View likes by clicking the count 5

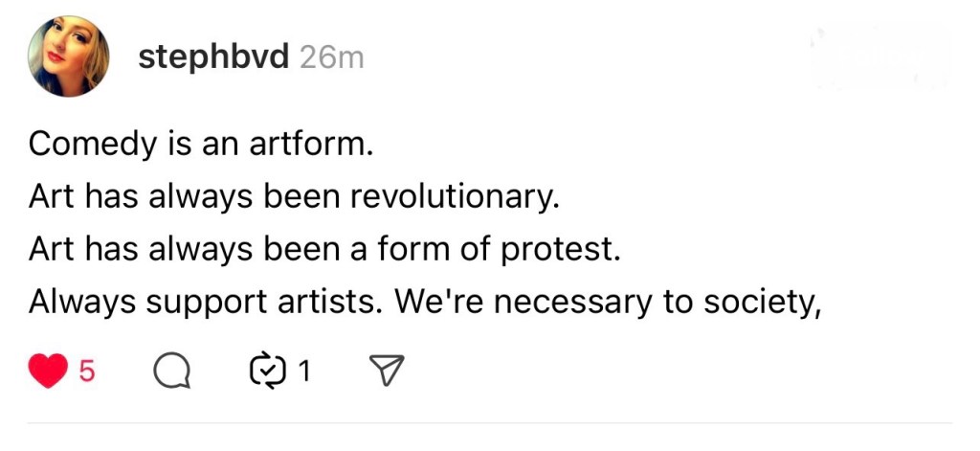86,372
